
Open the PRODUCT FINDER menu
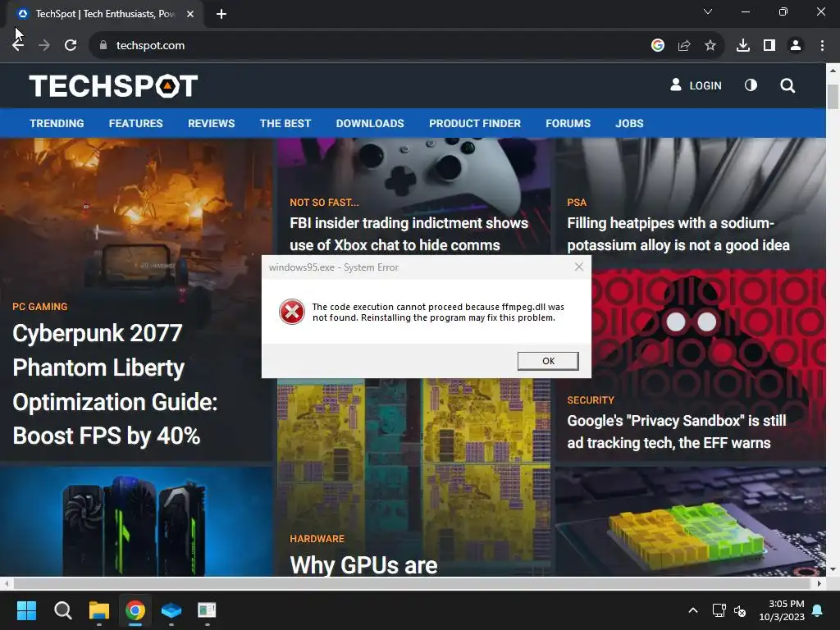[475, 123]
